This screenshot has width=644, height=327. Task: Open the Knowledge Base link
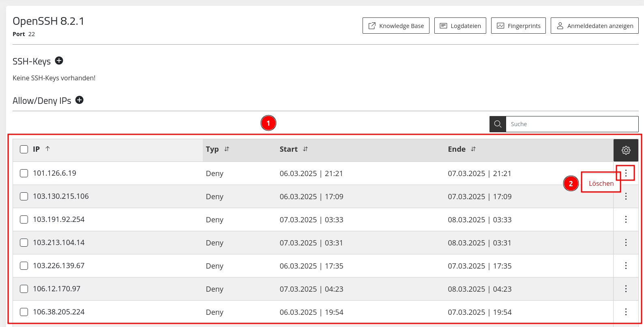396,26
